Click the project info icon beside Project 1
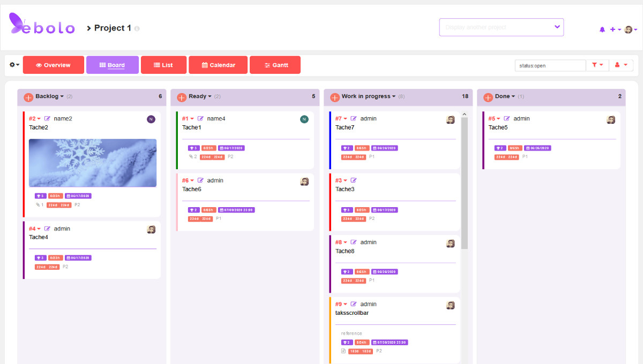Image resolution: width=643 pixels, height=364 pixels. click(x=137, y=28)
